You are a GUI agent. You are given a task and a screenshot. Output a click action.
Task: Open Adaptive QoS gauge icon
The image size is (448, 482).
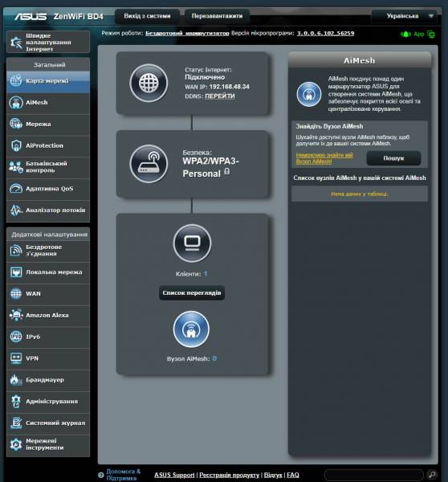(16, 189)
